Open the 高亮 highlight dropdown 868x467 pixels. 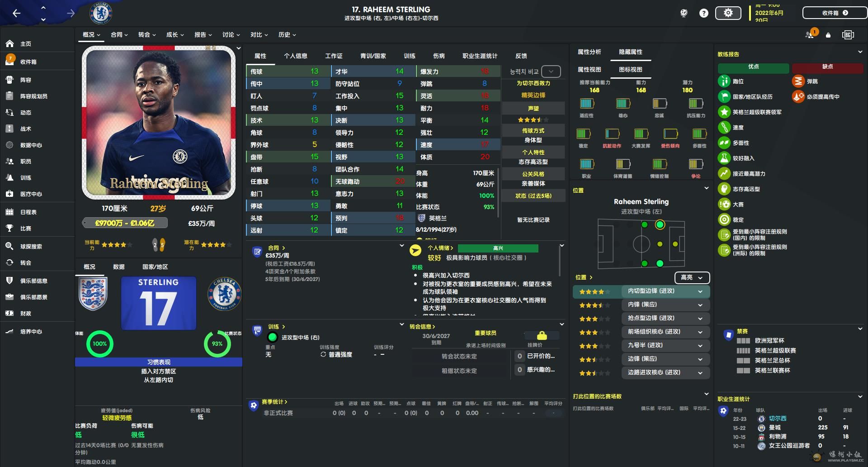click(x=692, y=277)
